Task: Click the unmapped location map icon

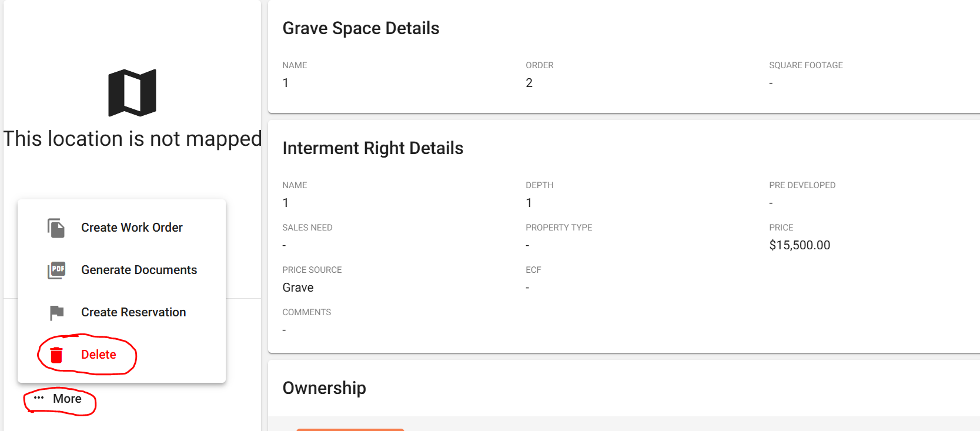Action: click(132, 93)
